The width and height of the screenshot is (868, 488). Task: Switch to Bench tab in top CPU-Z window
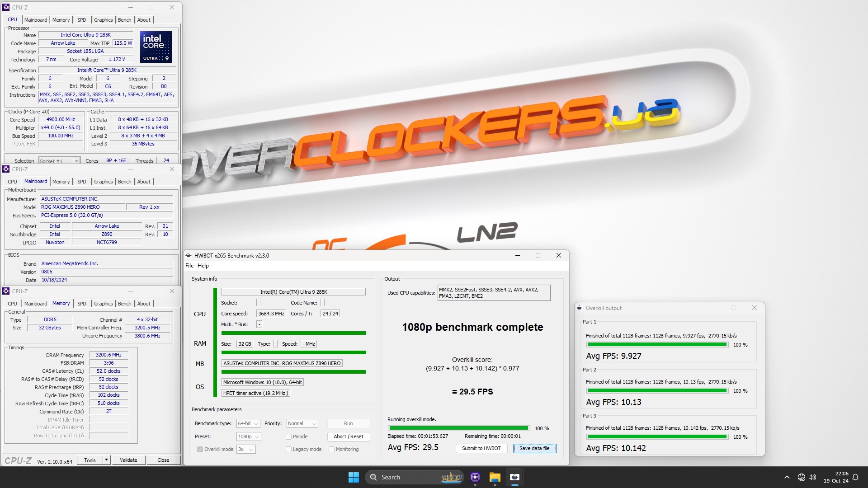pos(124,20)
